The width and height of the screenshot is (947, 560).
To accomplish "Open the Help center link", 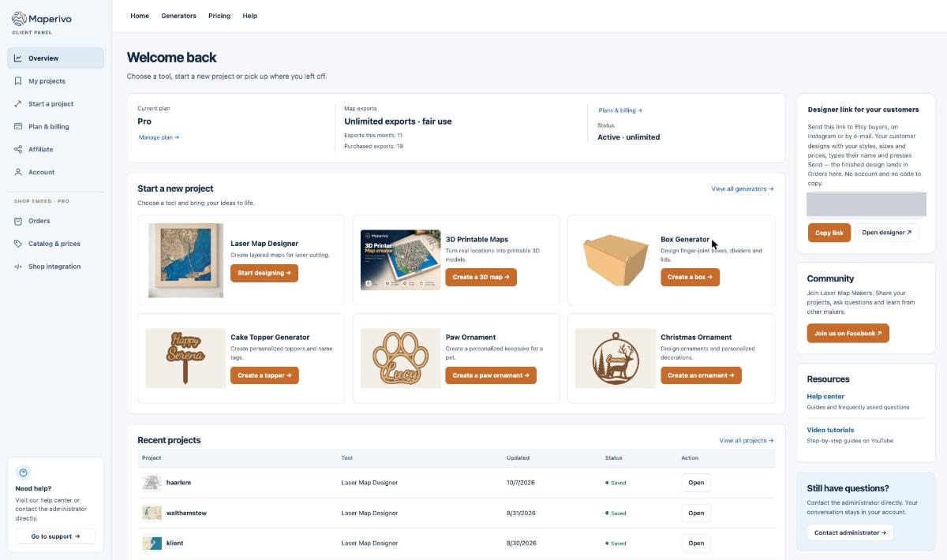I will tap(825, 397).
